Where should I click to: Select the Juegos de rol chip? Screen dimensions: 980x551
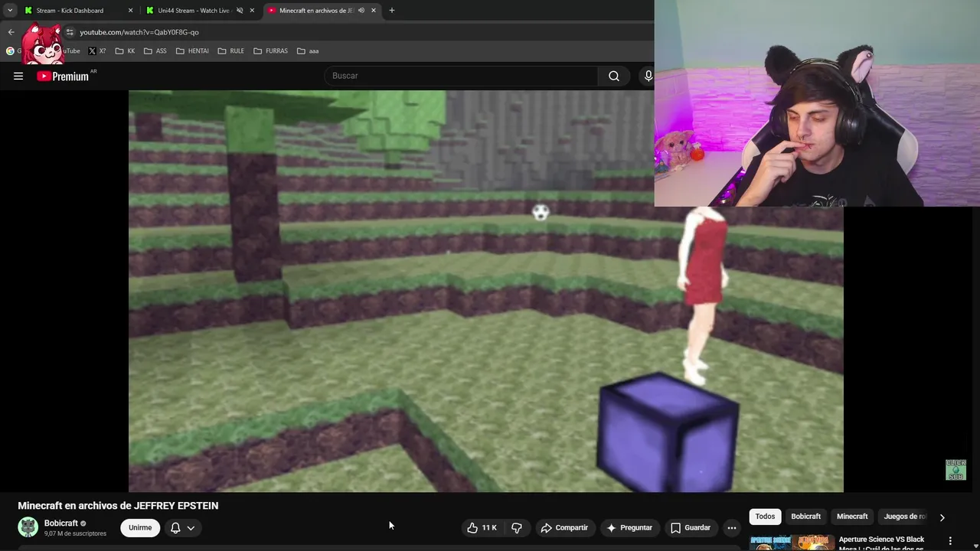[904, 517]
